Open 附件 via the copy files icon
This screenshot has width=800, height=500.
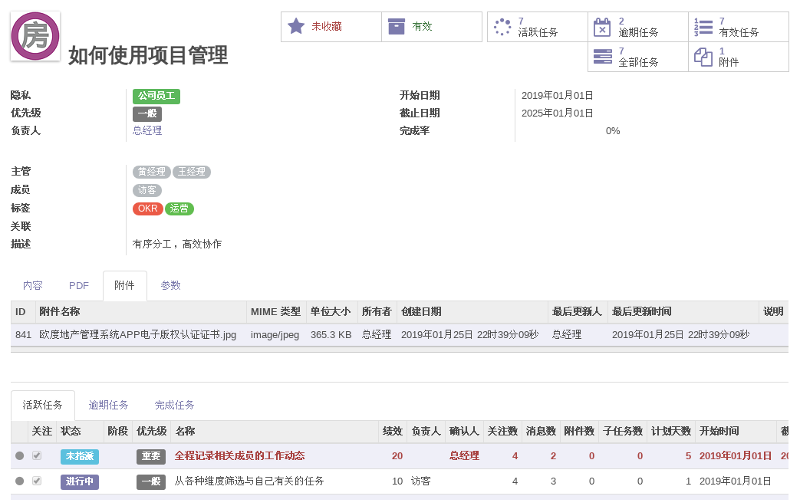(x=703, y=56)
